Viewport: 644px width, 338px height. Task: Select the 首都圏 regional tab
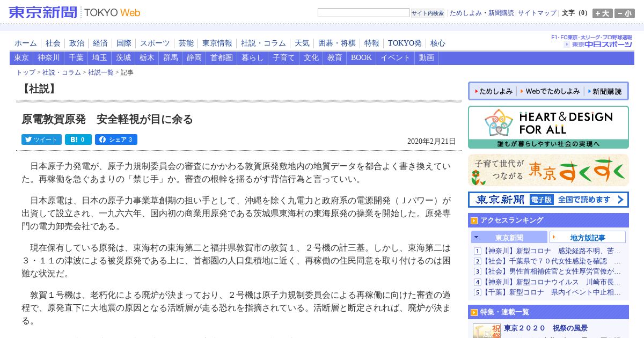coord(222,58)
